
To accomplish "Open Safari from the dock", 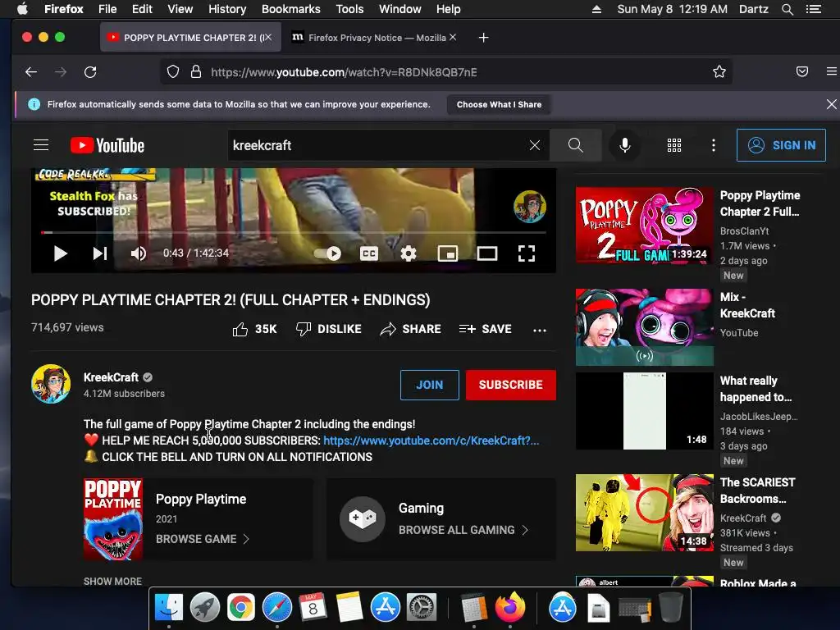I will pyautogui.click(x=277, y=608).
